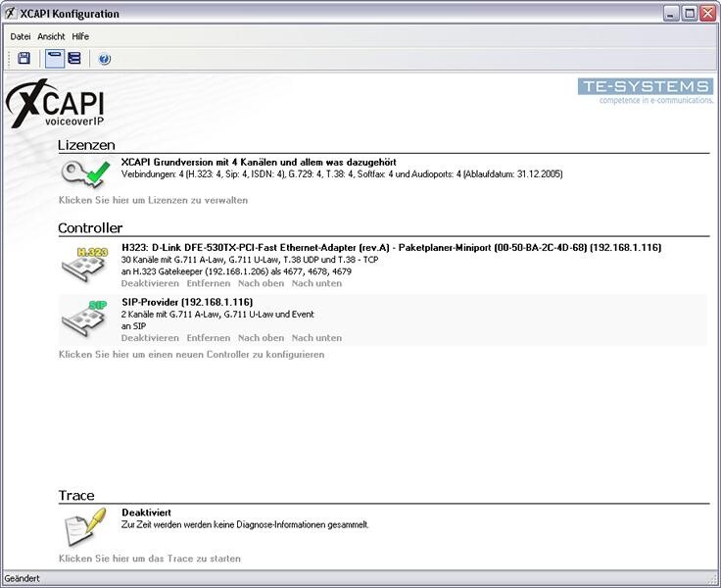Open the Hilfe menu
This screenshot has height=588, width=721.
point(80,36)
